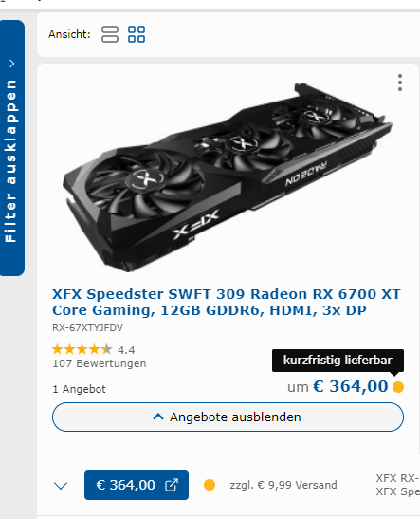Open the XFX graphics card product image
This screenshot has height=519, width=420.
click(228, 177)
